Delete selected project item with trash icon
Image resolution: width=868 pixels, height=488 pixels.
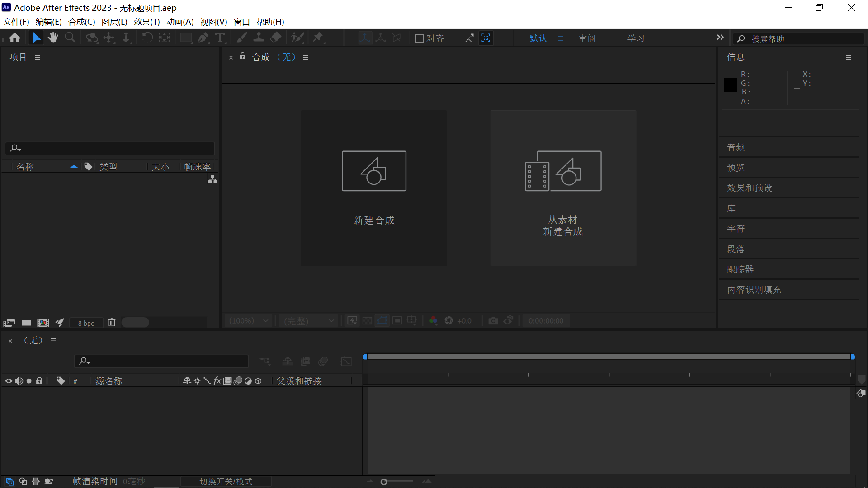[x=112, y=323]
